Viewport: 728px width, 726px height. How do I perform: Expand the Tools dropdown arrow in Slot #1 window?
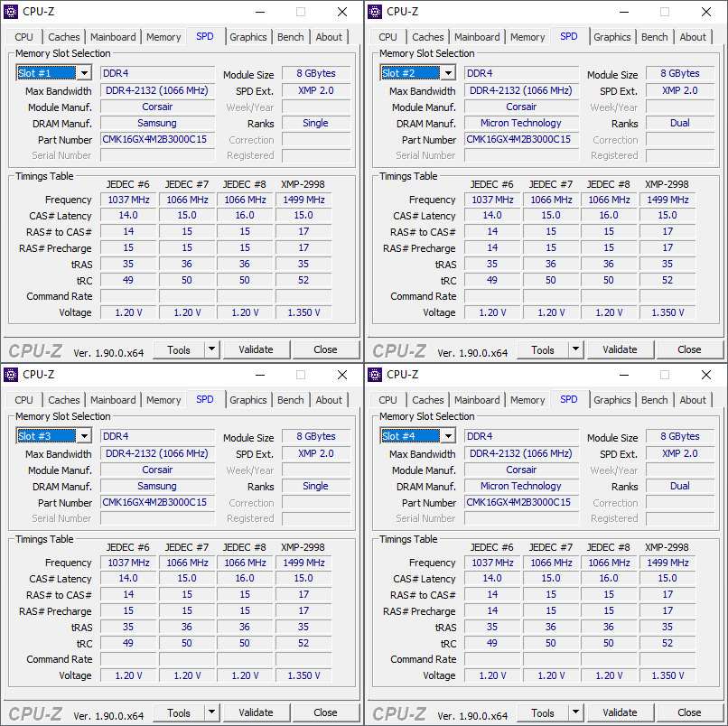211,349
